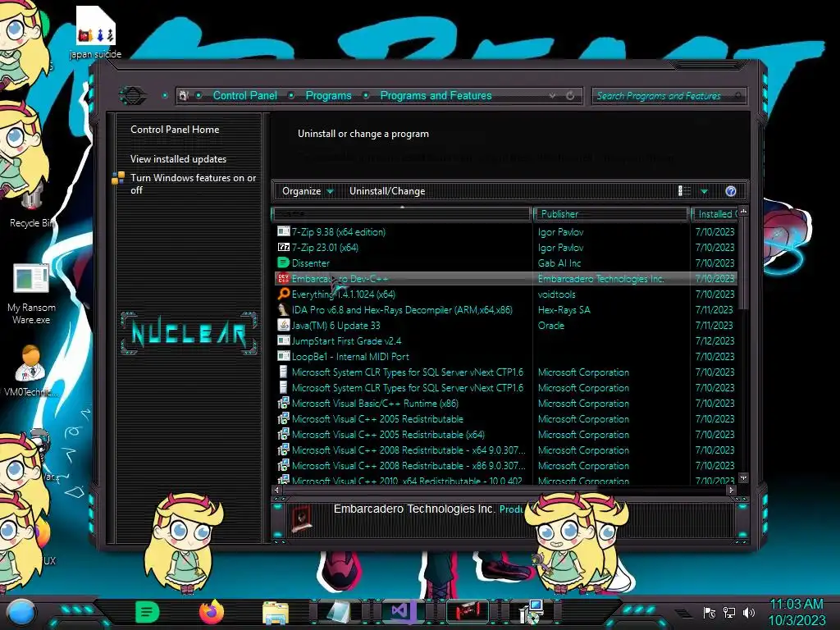Screen dimensions: 840x630
Task: Open the network tray icon
Action: (x=729, y=612)
